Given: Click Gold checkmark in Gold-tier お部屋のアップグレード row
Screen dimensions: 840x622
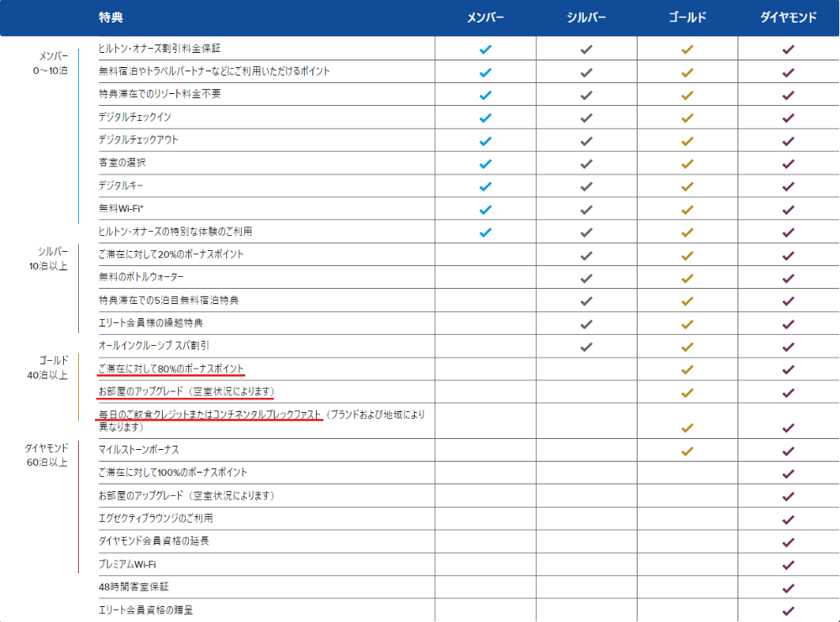Looking at the screenshot, I should tap(687, 393).
